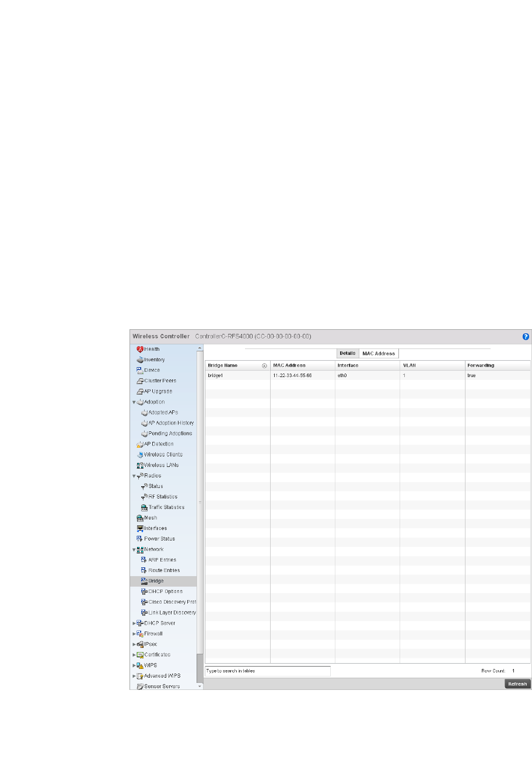Select MAC value 11-22-33-44-55-66
Viewport: 532px width, 781px height.
coord(303,375)
